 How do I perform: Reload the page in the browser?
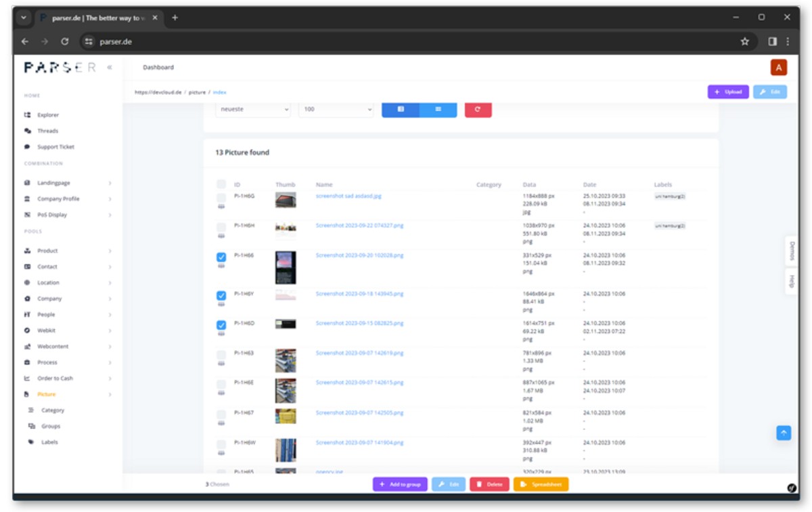65,41
